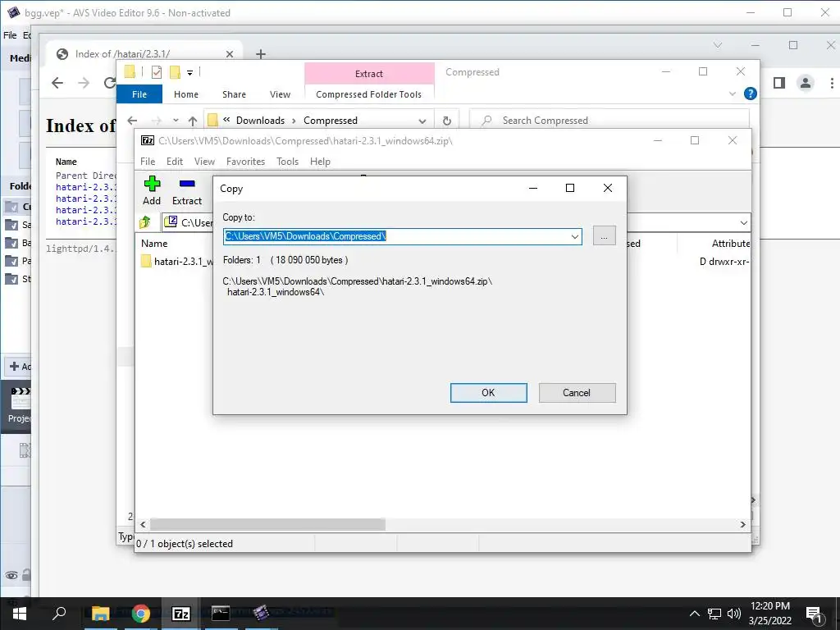This screenshot has height=630, width=840.
Task: Open the File menu in 7-Zip
Action: pos(148,162)
